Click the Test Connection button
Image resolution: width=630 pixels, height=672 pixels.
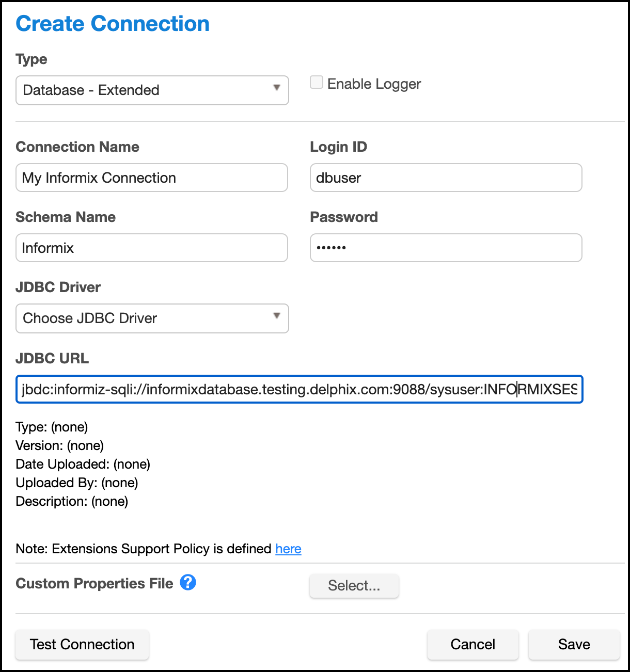[x=82, y=645]
